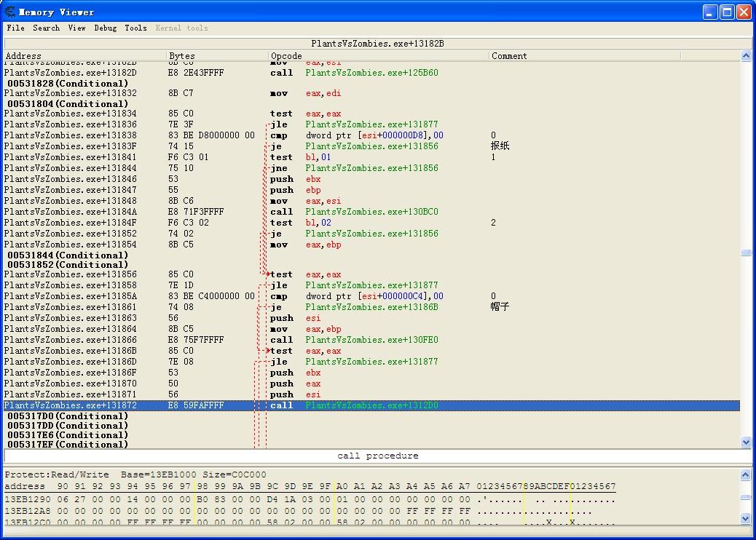Select address row PlantsVsZombies.exe+131832

coord(371,93)
